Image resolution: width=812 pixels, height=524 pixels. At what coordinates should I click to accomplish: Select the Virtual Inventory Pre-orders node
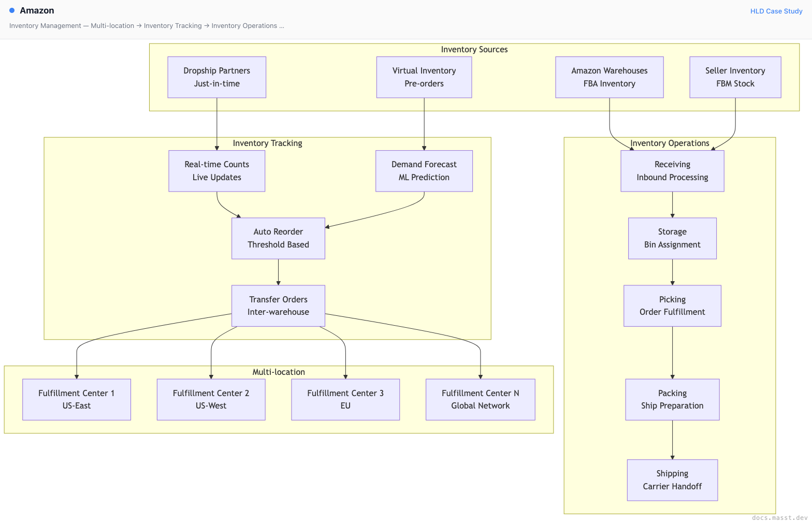[x=424, y=77]
